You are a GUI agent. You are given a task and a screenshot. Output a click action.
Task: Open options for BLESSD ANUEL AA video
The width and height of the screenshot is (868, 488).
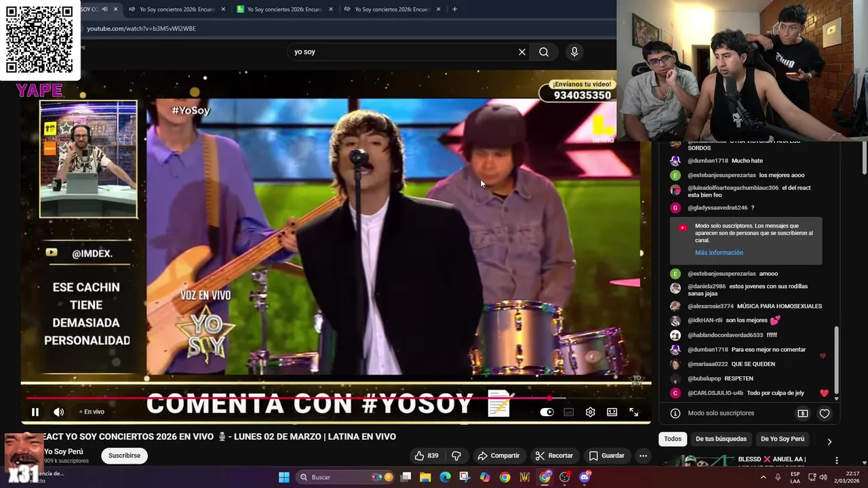tap(837, 460)
